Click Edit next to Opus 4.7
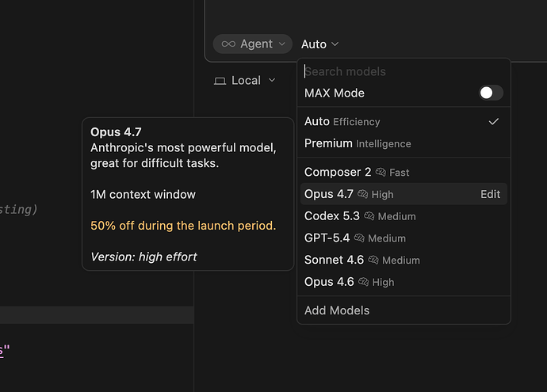 [x=490, y=194]
